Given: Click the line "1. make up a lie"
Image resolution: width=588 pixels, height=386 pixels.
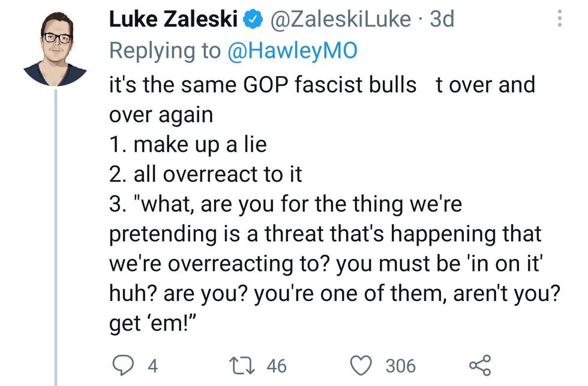Looking at the screenshot, I should (187, 144).
